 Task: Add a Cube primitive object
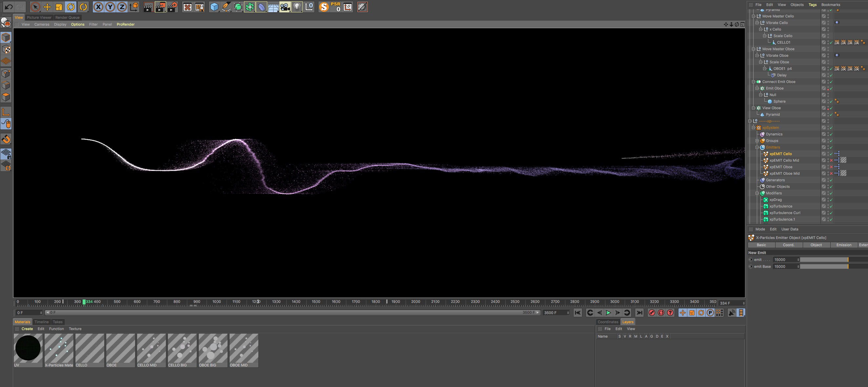coord(214,7)
